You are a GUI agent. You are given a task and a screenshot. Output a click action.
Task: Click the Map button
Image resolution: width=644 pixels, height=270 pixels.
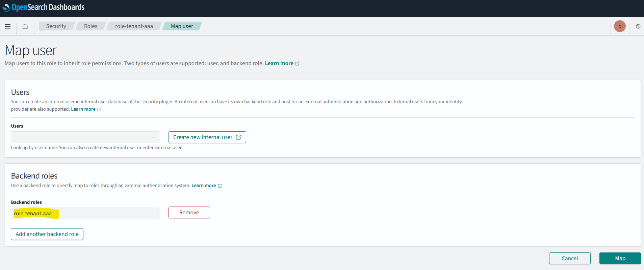pyautogui.click(x=620, y=258)
